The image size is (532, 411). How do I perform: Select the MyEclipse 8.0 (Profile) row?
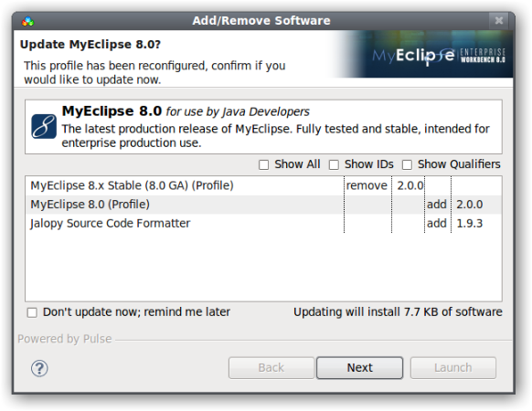(263, 205)
